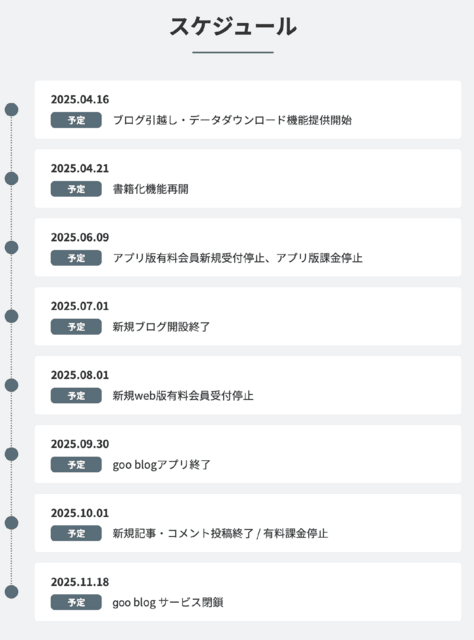Click the timeline dot for 2025.06.09

[11, 247]
